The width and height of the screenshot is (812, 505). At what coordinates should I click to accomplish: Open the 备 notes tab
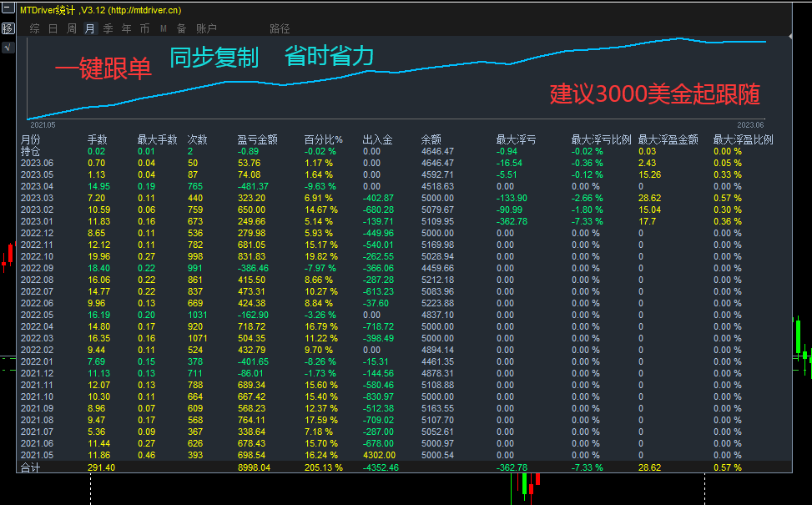tap(181, 28)
